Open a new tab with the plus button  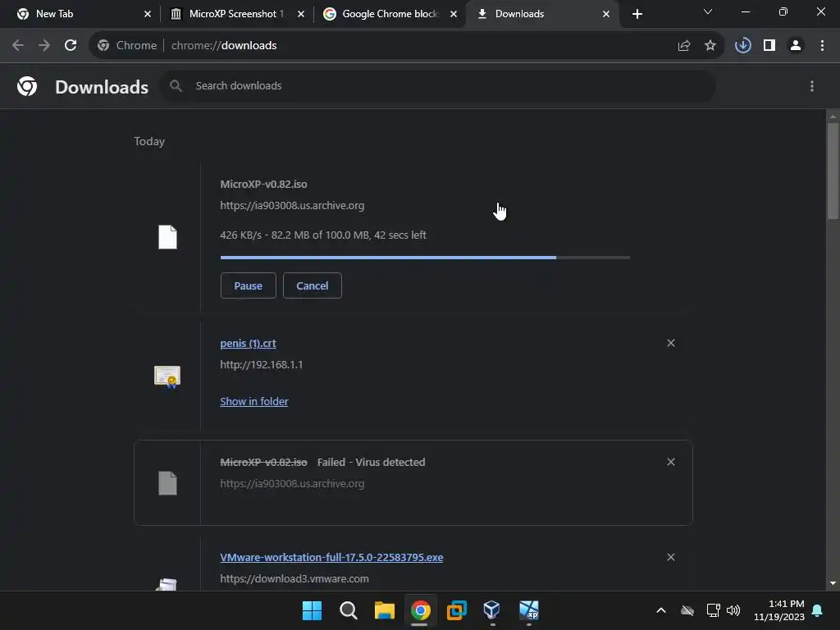(637, 14)
